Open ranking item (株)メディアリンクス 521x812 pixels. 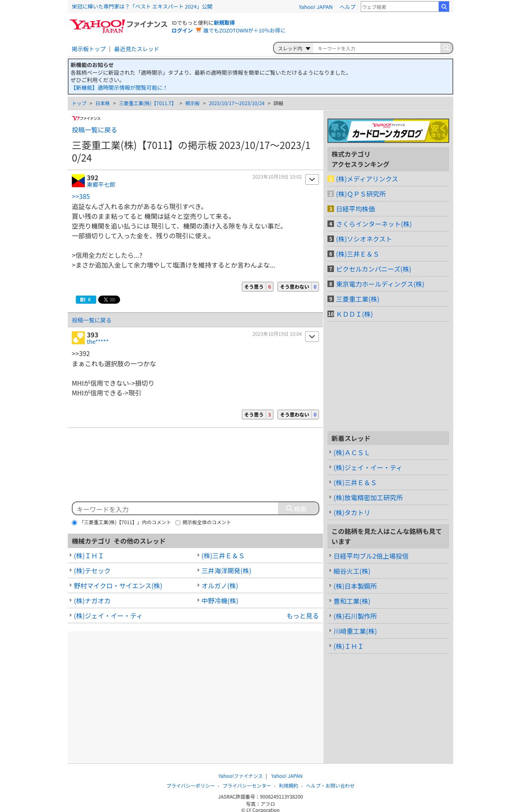[367, 179]
